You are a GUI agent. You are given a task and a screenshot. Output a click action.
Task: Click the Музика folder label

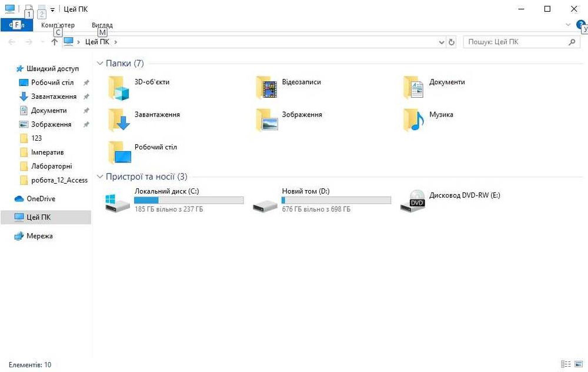coord(441,115)
